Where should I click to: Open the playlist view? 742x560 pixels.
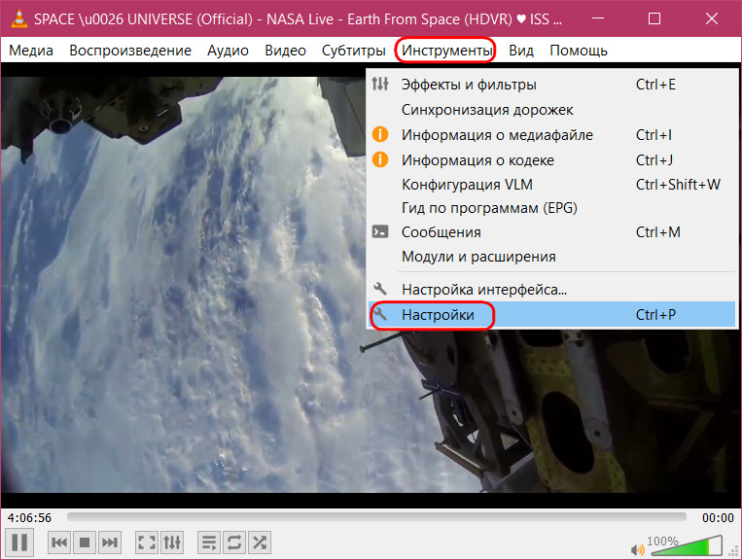point(208,542)
